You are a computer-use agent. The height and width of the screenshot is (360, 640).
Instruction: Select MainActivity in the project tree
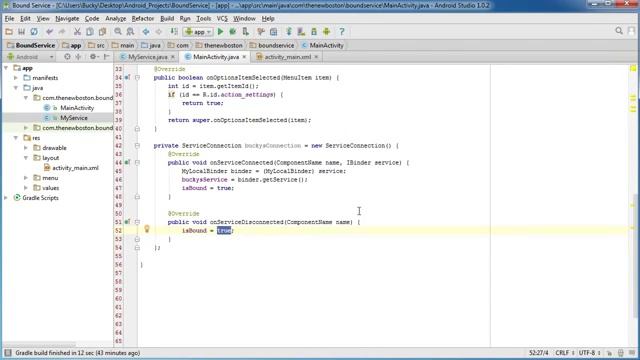coord(77,108)
